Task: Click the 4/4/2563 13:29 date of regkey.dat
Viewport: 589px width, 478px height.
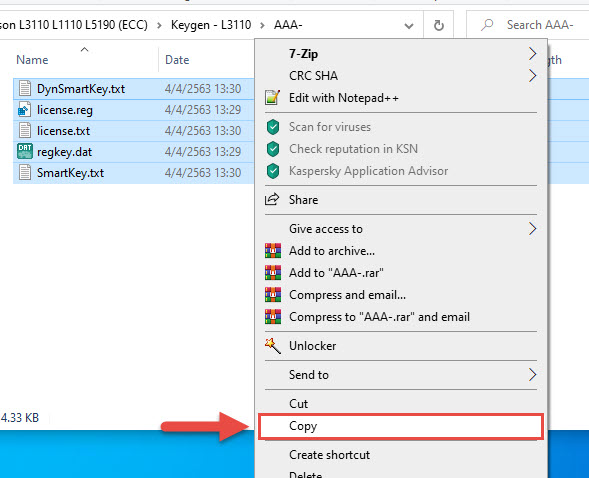Action: [203, 152]
